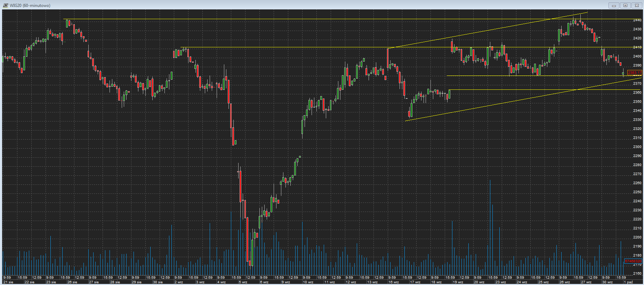Click the '6 wrz' date label
The height and width of the screenshot is (285, 644).
[x=265, y=282]
